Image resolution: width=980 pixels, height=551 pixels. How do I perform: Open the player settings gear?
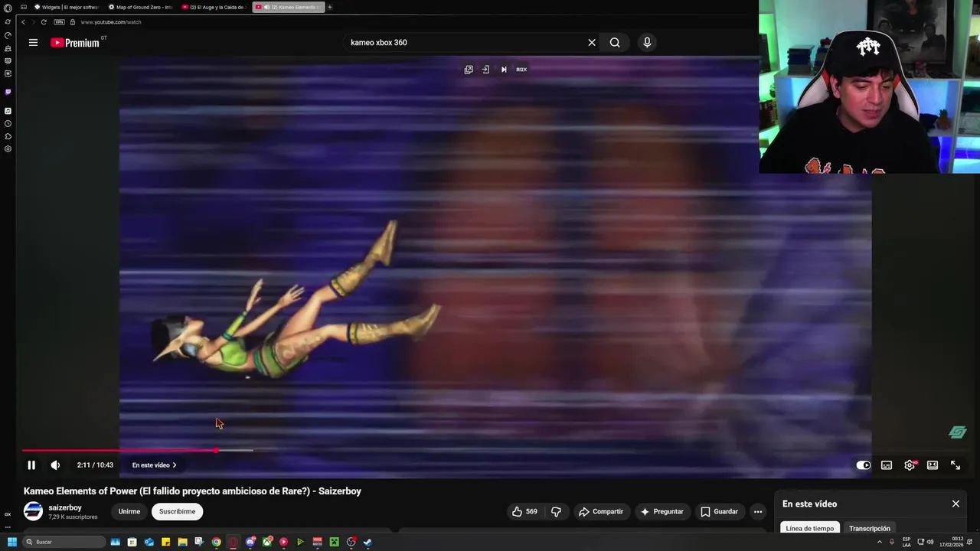[910, 465]
